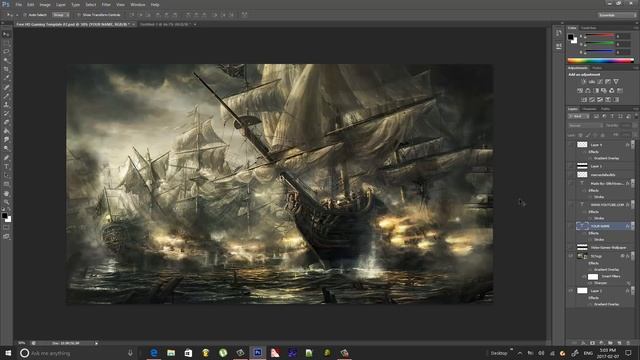Viewport: 640px width, 360px height.
Task: Select the Lasso tool
Action: tap(6, 52)
